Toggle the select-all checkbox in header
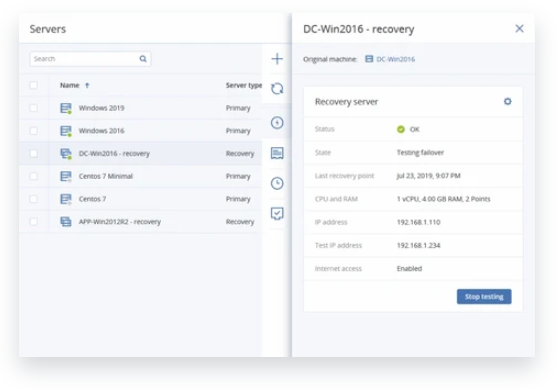This screenshot has width=558, height=389. click(x=33, y=85)
